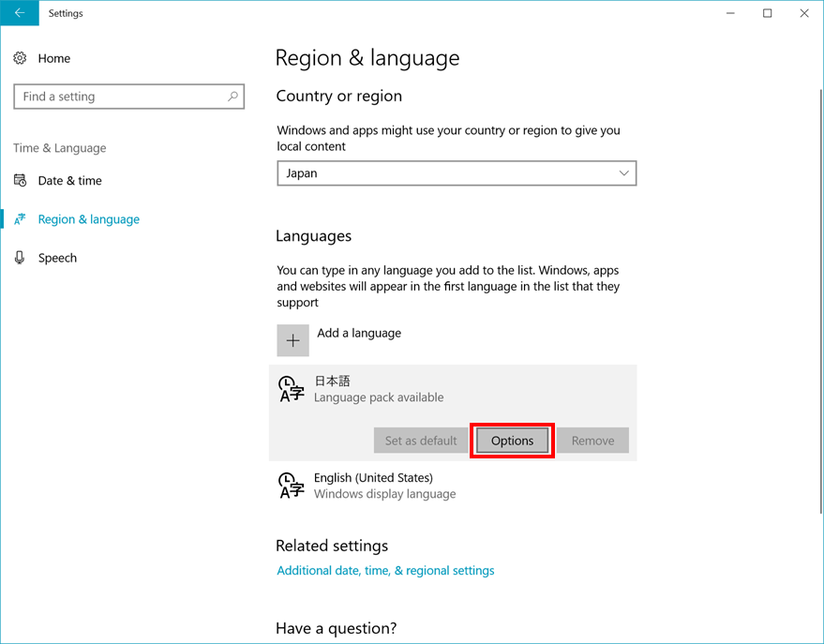This screenshot has height=644, width=824.
Task: Select the English (United States) language entry
Action: coord(453,486)
